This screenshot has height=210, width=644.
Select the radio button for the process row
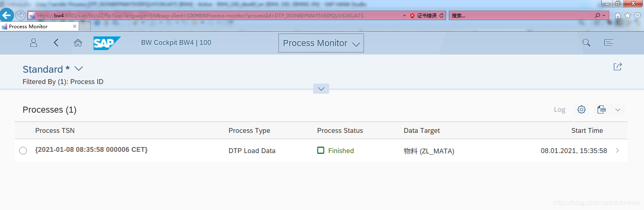click(x=23, y=151)
